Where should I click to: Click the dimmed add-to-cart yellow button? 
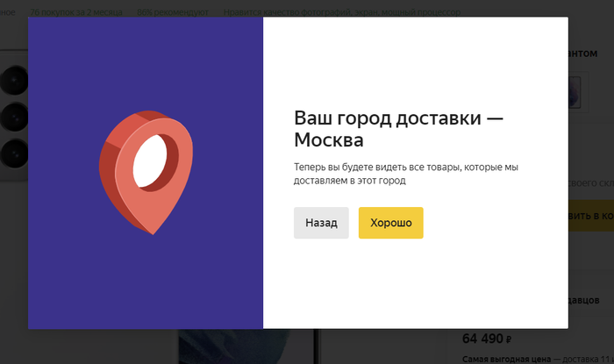coord(591,216)
